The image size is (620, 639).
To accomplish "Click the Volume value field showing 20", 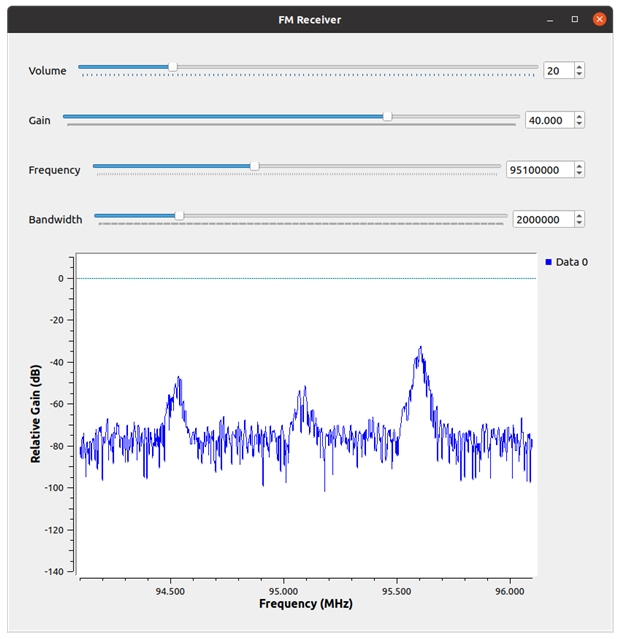I will pyautogui.click(x=557, y=71).
